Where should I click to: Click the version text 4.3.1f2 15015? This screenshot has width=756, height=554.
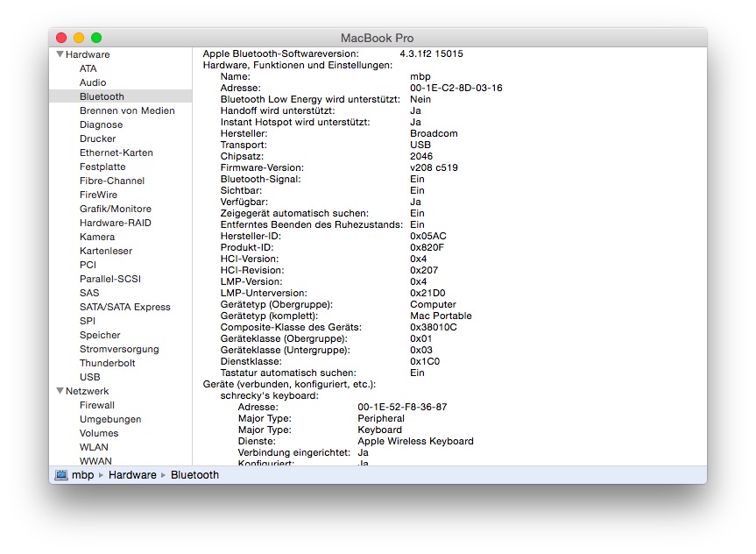(431, 53)
